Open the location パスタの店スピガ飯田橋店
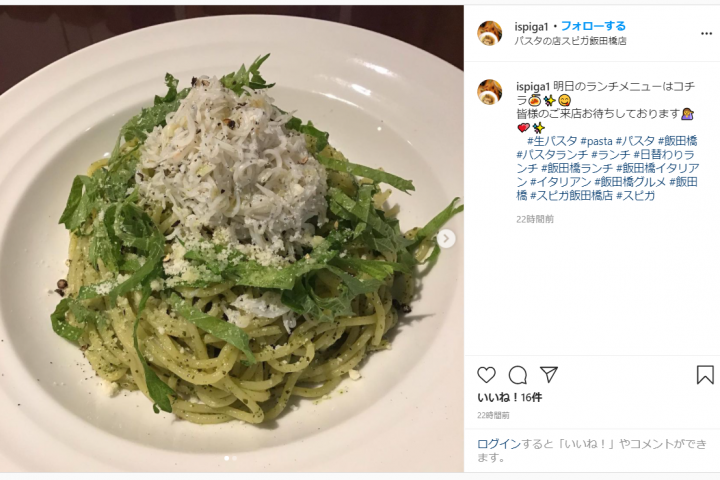Image resolution: width=720 pixels, height=480 pixels. pyautogui.click(x=570, y=41)
